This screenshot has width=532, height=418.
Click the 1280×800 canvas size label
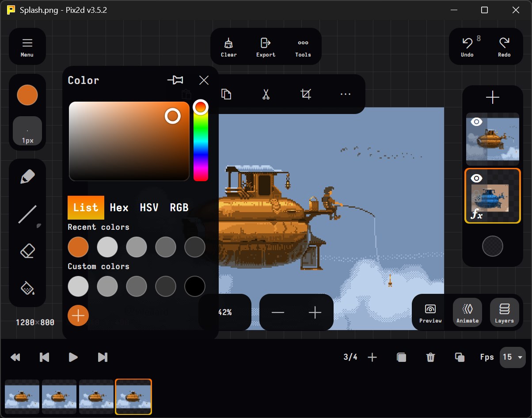(35, 322)
